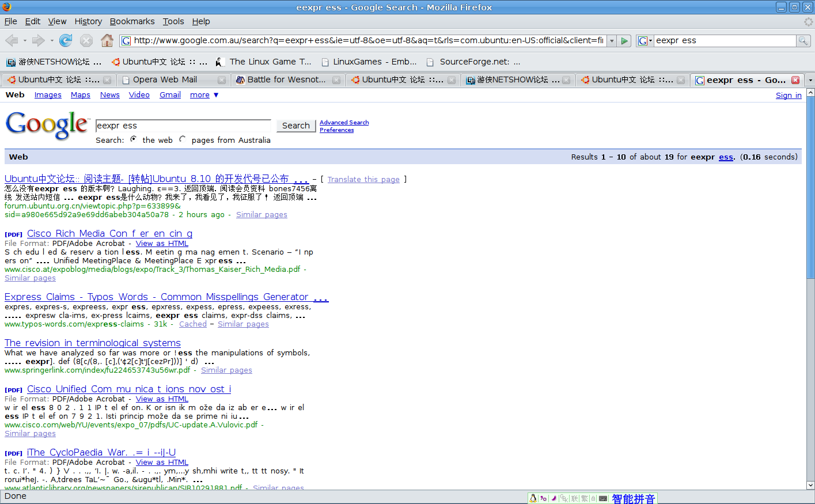
Task: Click Cached link for typos-words result
Action: (193, 324)
